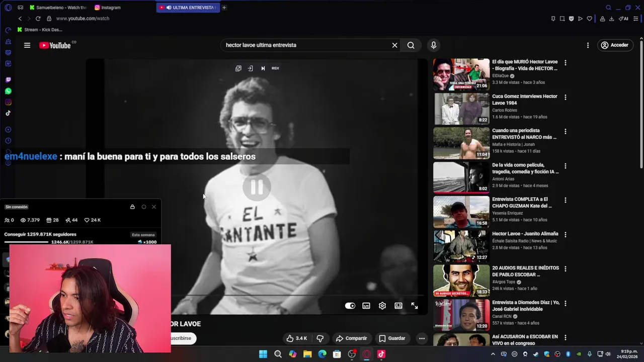This screenshot has height=362, width=644.
Task: Select the ULTIMA ENTREVISTA YouTube tab
Action: point(188,8)
